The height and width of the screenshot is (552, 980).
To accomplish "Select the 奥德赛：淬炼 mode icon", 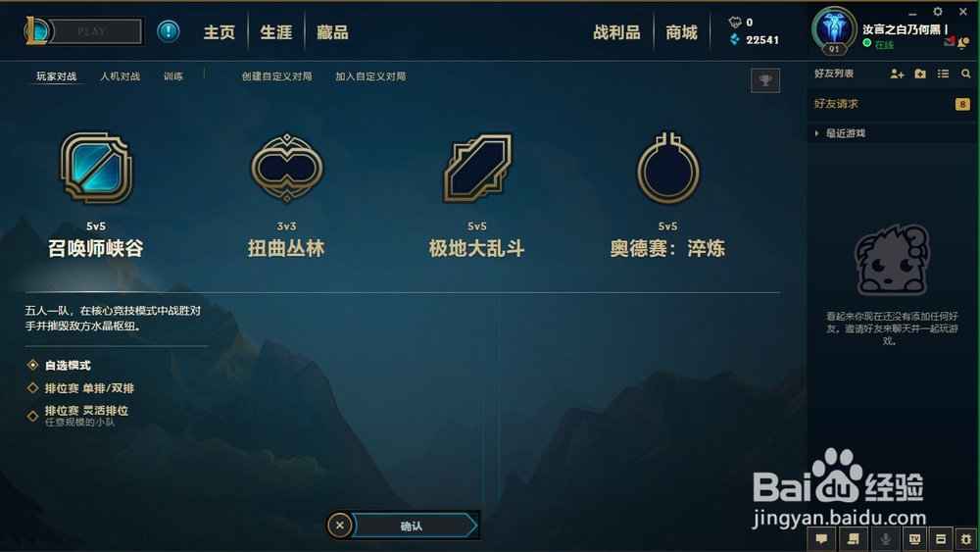I will coord(667,169).
